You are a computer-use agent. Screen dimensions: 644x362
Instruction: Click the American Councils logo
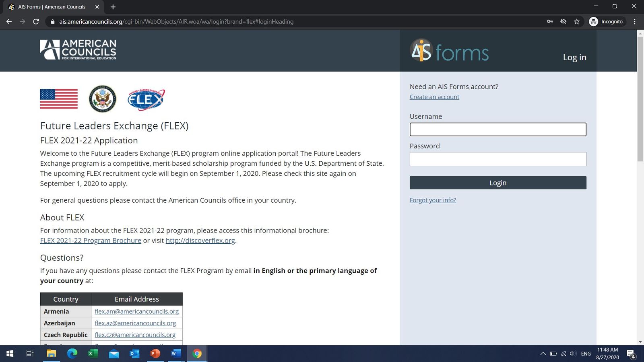pyautogui.click(x=78, y=49)
